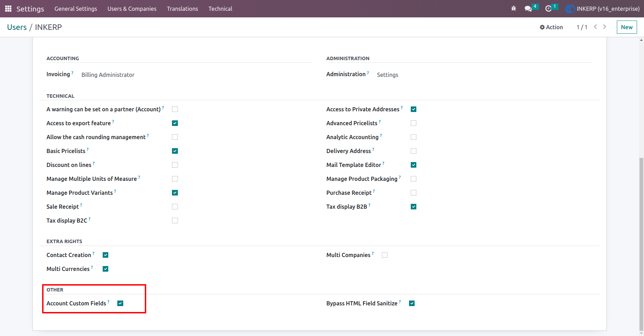Viewport: 644px width, 336px height.
Task: Uncheck Basic Pricelists
Action: coord(175,151)
